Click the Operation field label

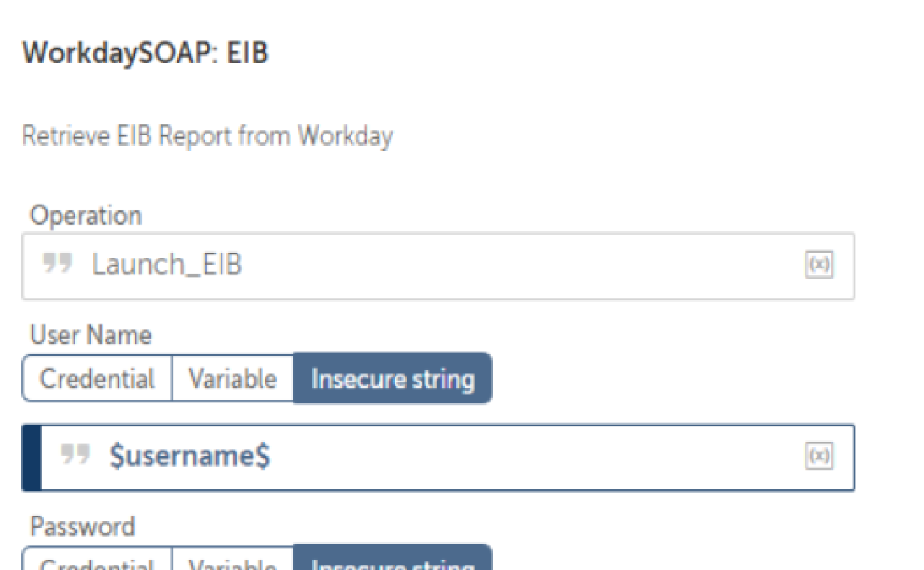(x=86, y=215)
